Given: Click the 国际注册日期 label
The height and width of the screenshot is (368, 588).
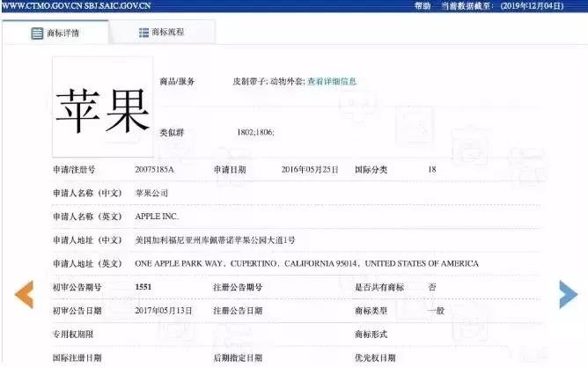Looking at the screenshot, I should [77, 357].
